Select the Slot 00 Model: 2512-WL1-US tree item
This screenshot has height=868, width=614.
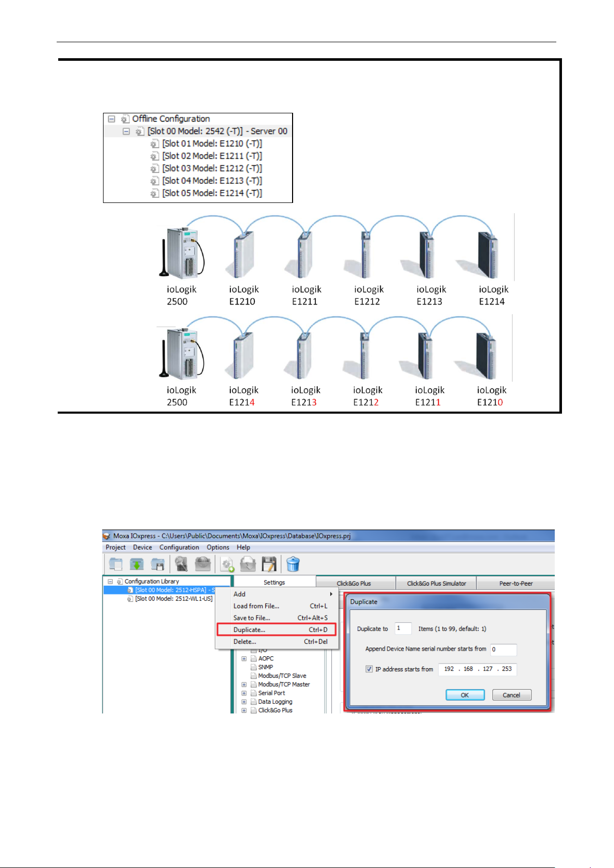coord(170,599)
